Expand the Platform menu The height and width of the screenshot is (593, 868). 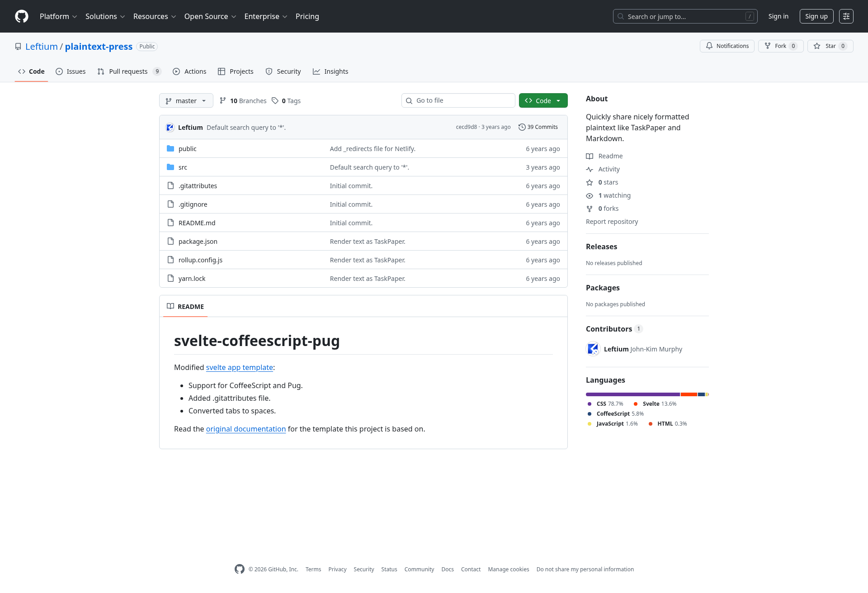pos(58,16)
